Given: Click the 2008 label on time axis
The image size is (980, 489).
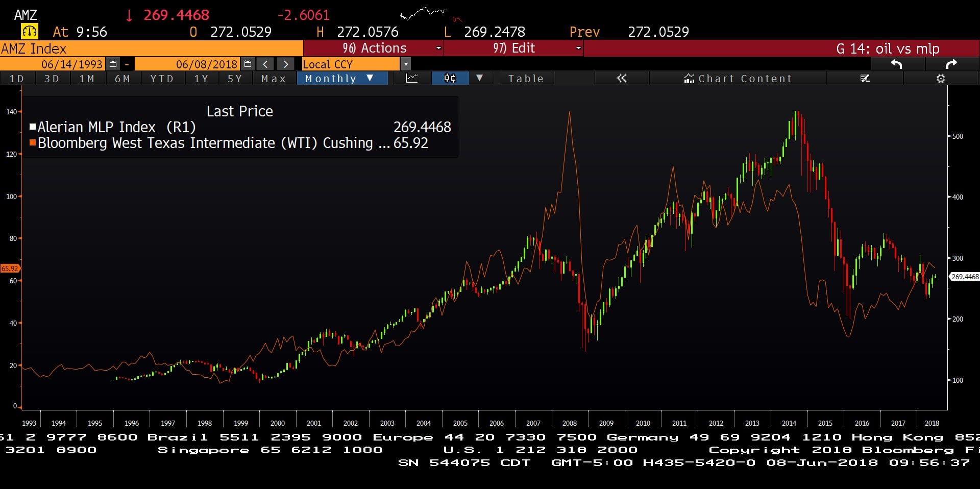Looking at the screenshot, I should [570, 423].
